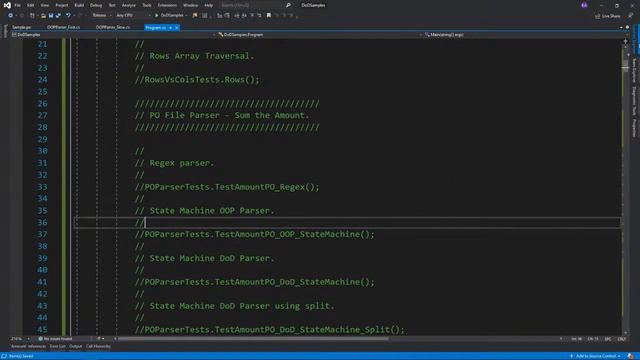Open the Error List panel tab
The image size is (640, 360).
(x=58, y=346)
